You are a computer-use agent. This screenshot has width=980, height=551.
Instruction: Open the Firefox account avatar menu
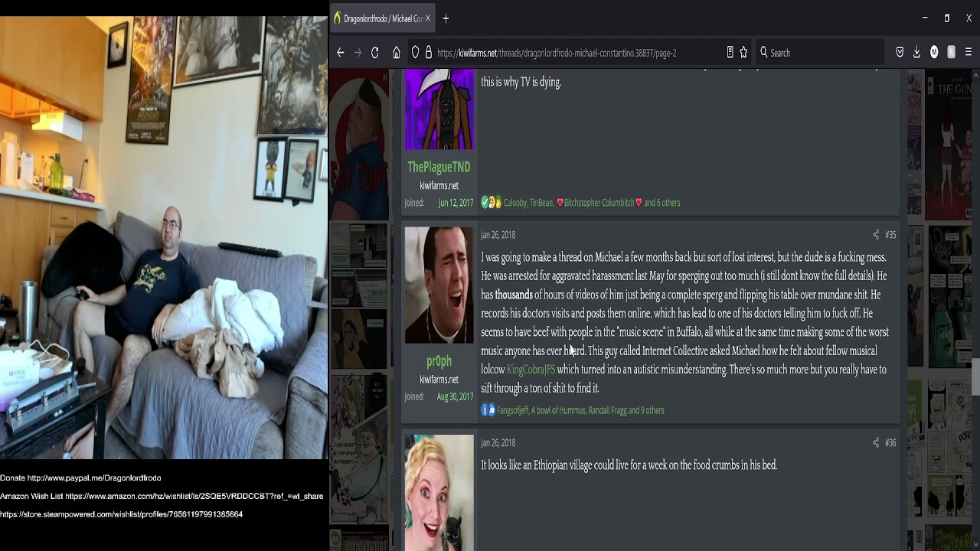pyautogui.click(x=934, y=53)
